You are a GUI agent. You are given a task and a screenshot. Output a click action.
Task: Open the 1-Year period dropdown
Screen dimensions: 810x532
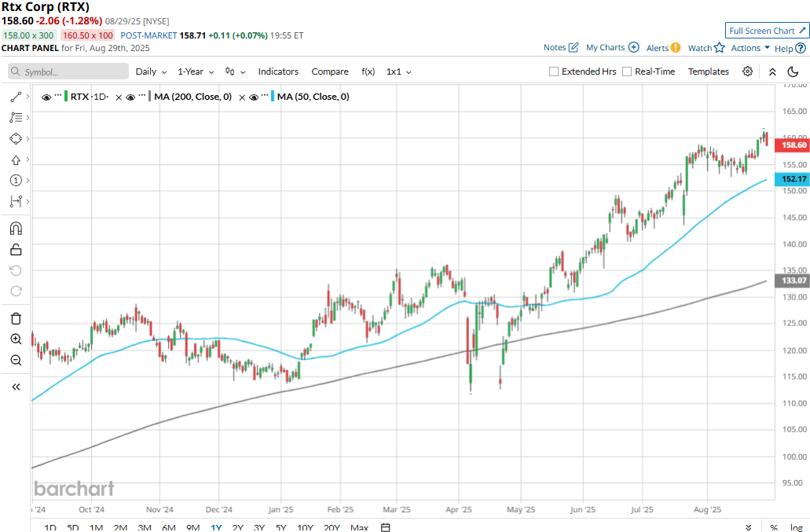pos(196,72)
